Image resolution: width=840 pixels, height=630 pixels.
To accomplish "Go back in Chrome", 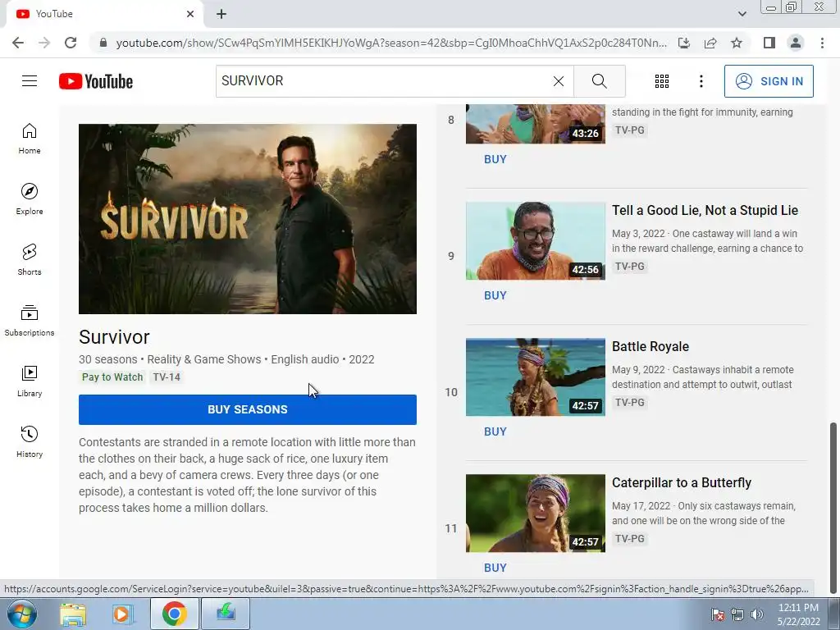I will 18,43.
